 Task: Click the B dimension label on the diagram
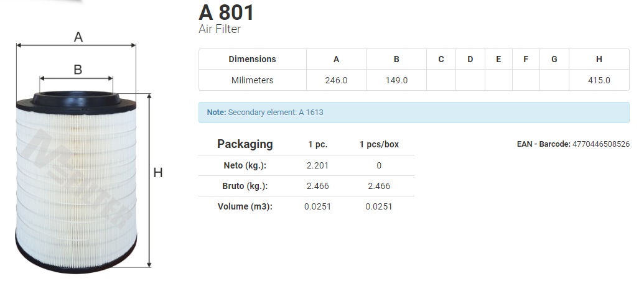78,70
